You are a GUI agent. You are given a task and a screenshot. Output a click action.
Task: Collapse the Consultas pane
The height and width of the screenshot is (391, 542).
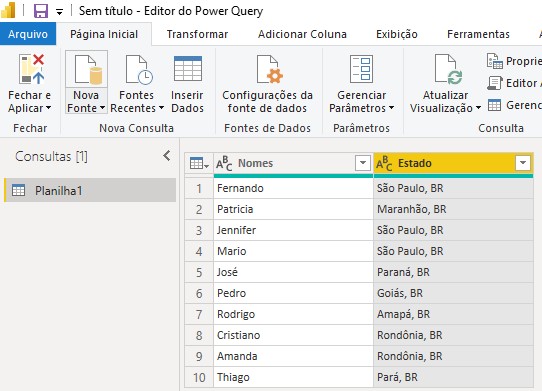167,156
